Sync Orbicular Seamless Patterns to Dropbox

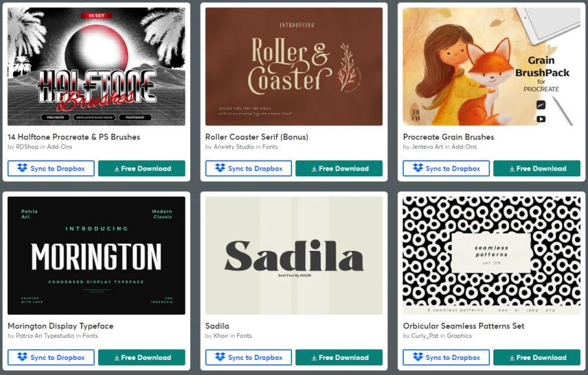pos(446,357)
